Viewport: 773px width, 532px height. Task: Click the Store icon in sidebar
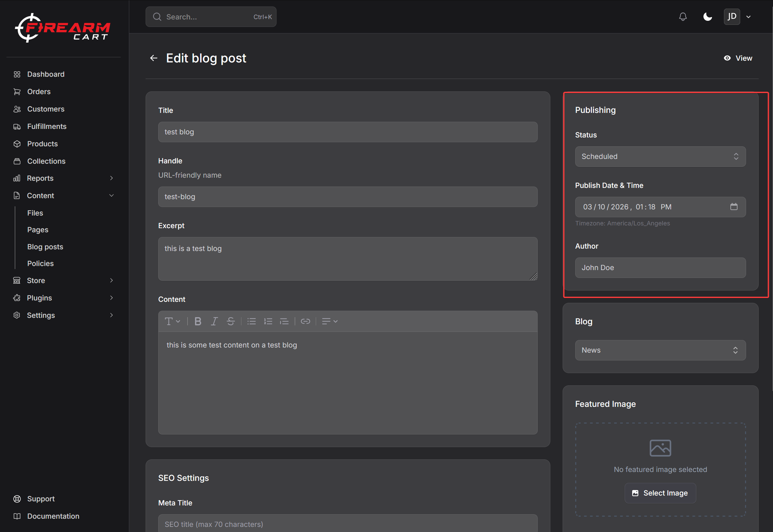tap(17, 280)
